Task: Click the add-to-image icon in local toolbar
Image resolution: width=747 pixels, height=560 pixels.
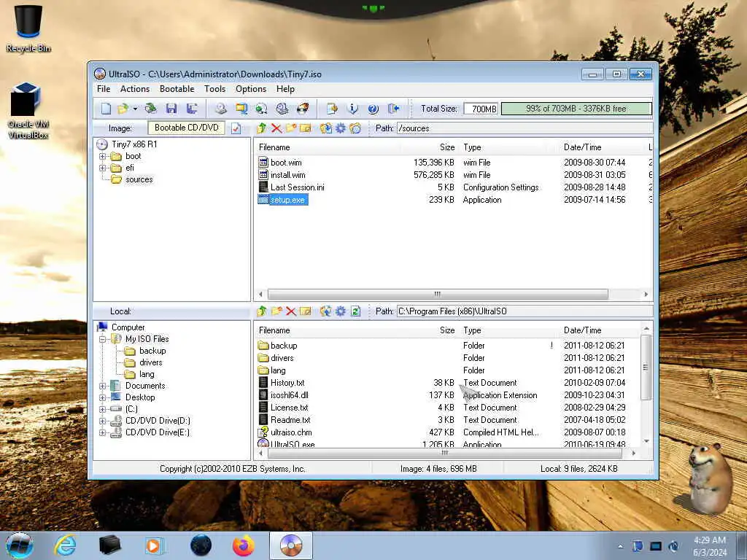Action: pos(326,311)
